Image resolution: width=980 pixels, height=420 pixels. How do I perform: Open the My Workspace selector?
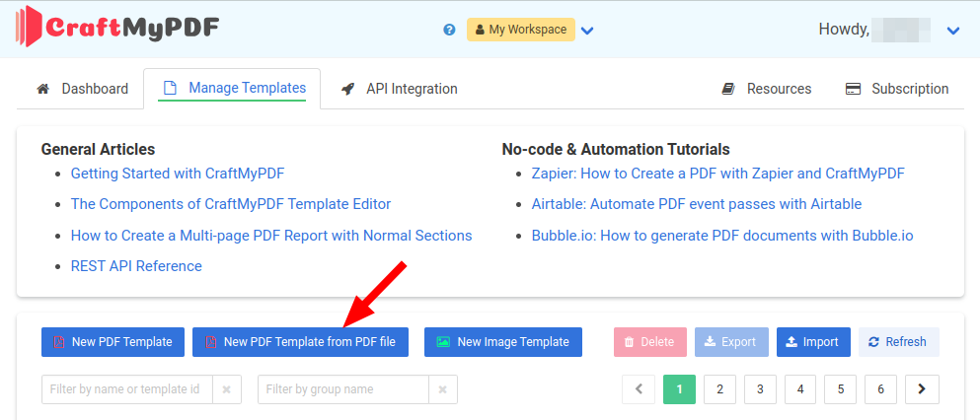tap(521, 30)
